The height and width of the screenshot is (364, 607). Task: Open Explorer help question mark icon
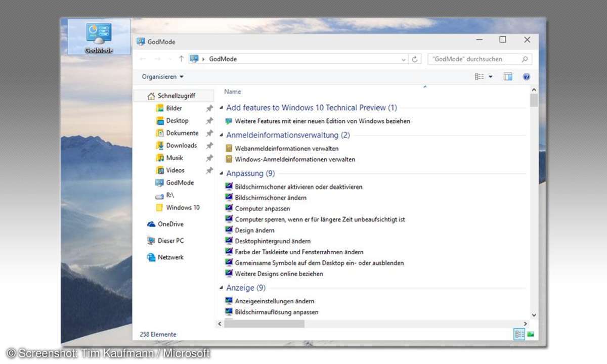tap(526, 77)
